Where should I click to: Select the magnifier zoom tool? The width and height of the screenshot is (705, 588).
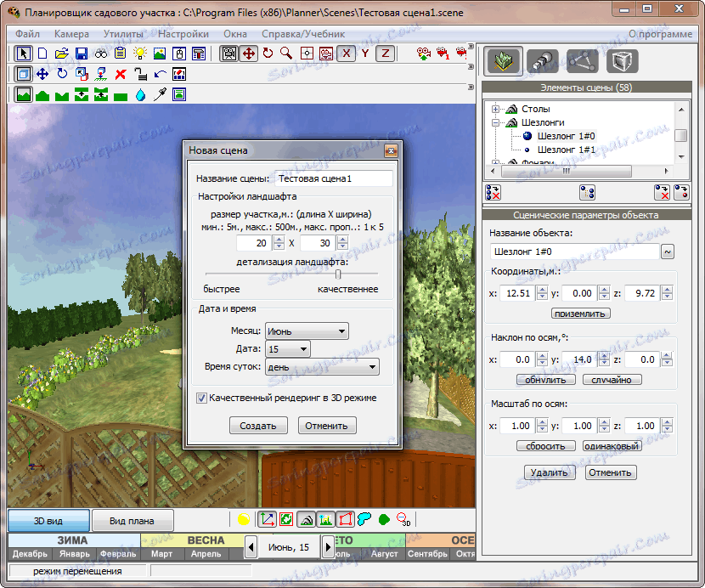point(286,54)
